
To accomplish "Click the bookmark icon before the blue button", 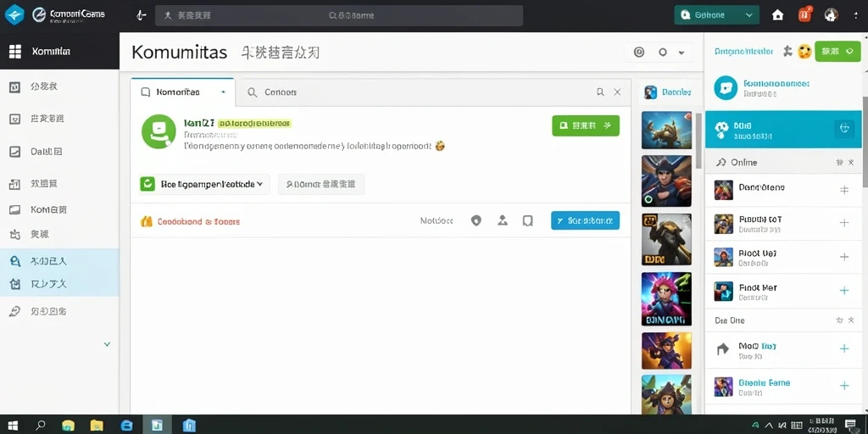I will click(527, 221).
